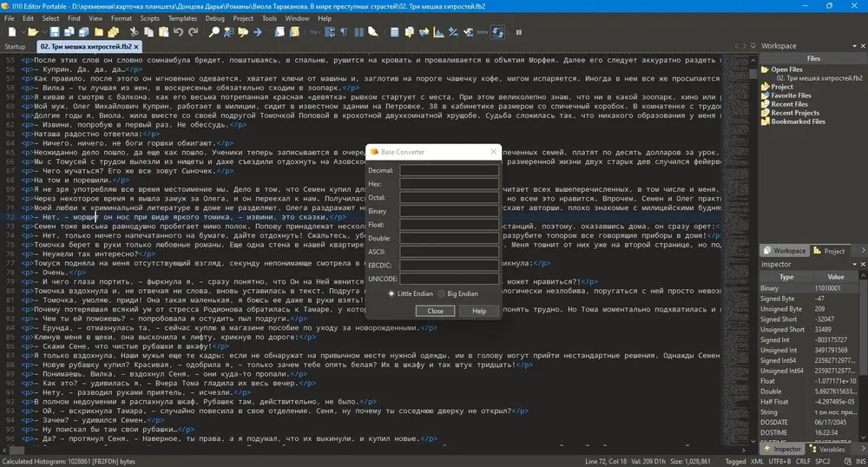Open the Inspector panel dropdown arrow
The image size is (868, 467).
tap(855, 265)
